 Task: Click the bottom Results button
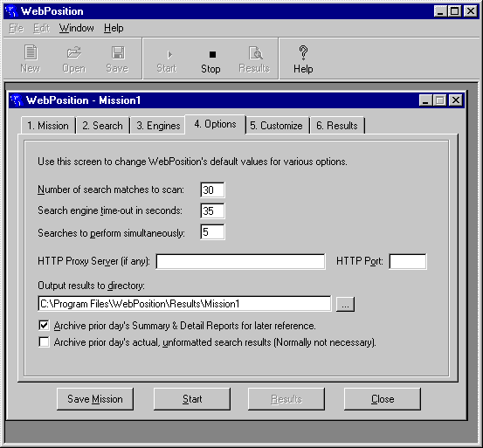click(286, 399)
